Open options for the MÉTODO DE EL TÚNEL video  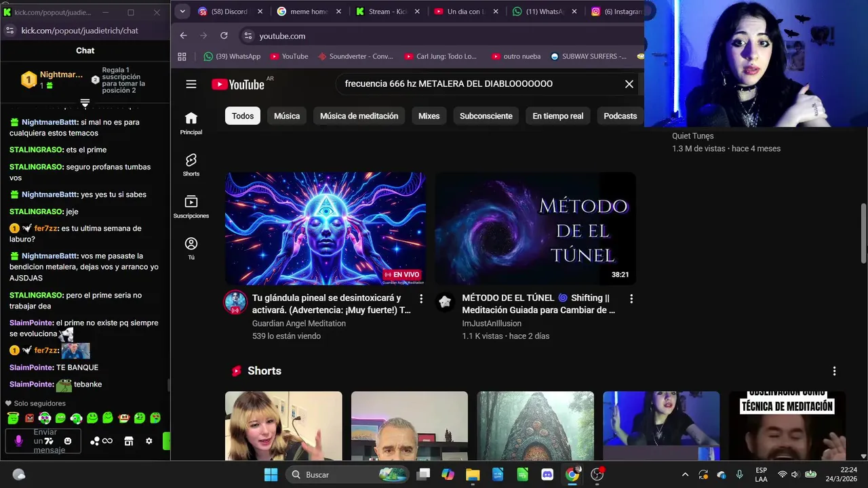click(x=631, y=299)
